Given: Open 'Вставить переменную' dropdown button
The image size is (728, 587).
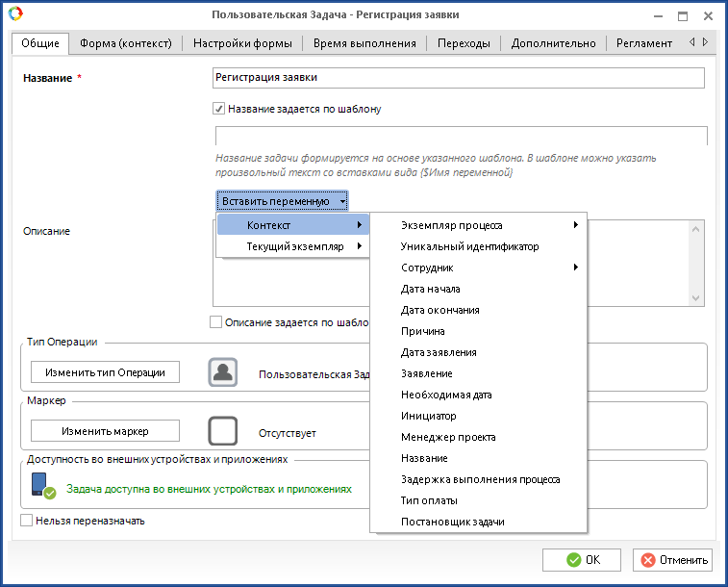Looking at the screenshot, I should [282, 201].
